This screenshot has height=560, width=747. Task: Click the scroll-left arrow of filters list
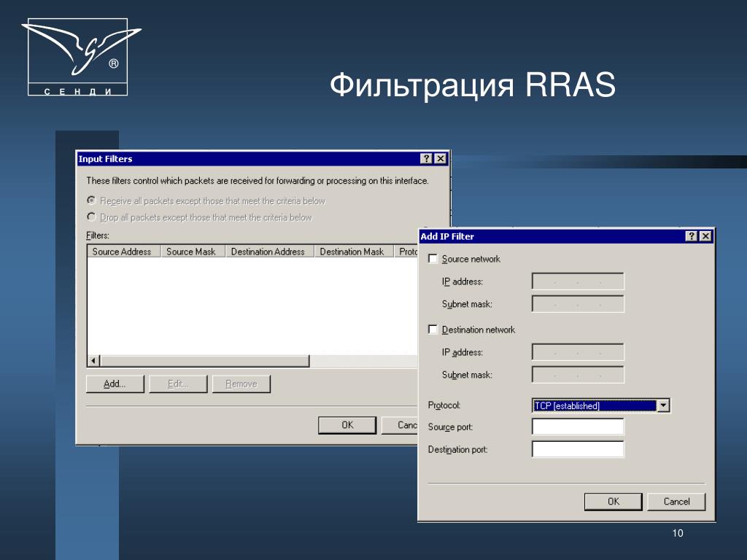click(94, 361)
